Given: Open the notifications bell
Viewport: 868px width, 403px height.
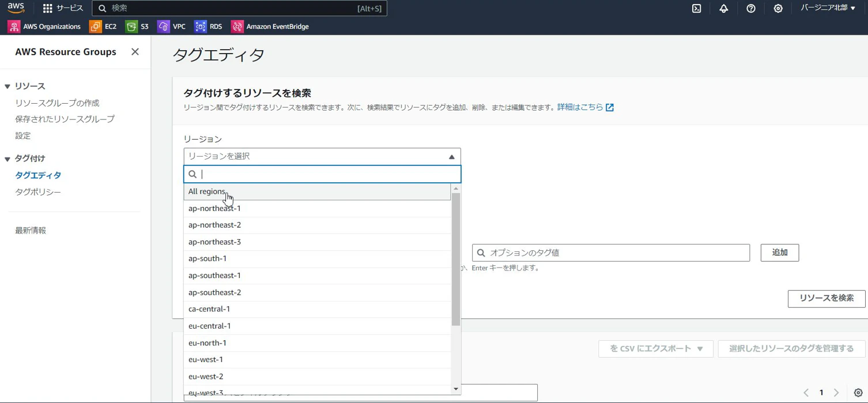Looking at the screenshot, I should click(724, 8).
